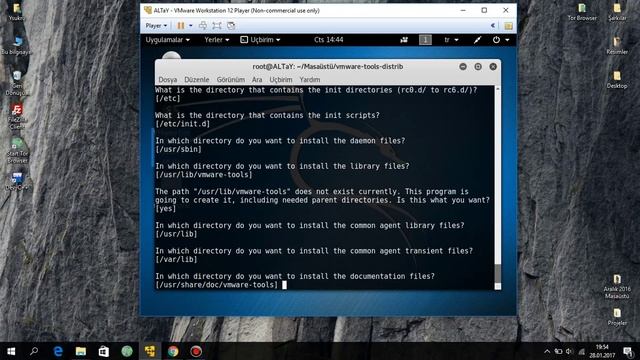Open the Şarkılar desktop folder
Image resolution: width=640 pixels, height=360 pixels.
(x=617, y=12)
